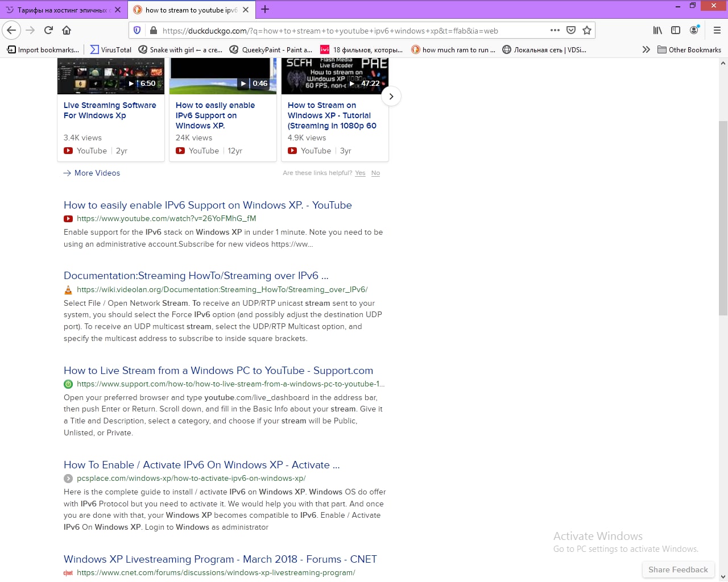Image resolution: width=728 pixels, height=582 pixels.
Task: Click the page vertical scrollbar thumb
Action: pyautogui.click(x=723, y=218)
